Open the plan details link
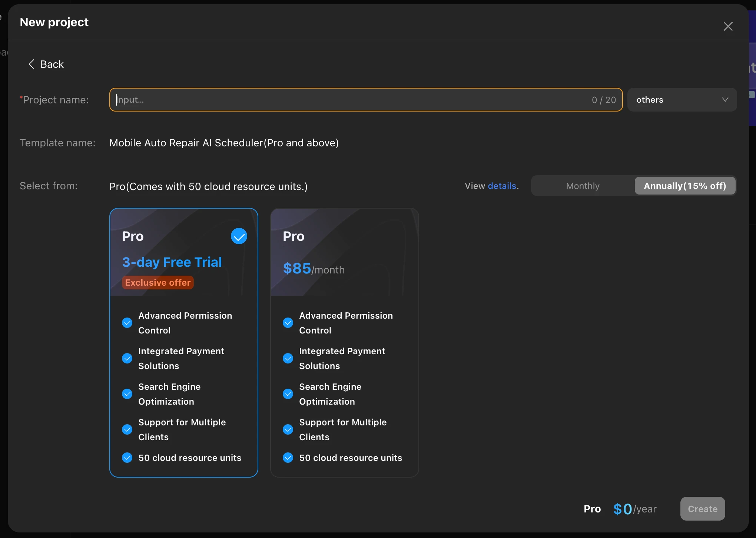The width and height of the screenshot is (756, 538). tap(502, 186)
